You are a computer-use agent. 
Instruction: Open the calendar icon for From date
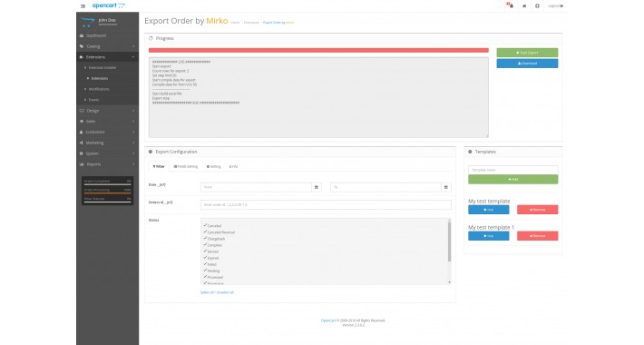[317, 187]
